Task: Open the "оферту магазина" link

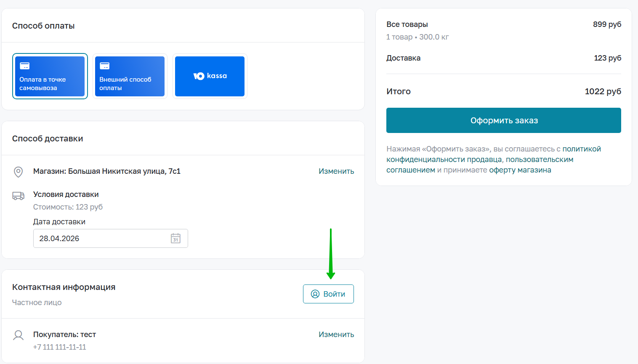Action: [520, 170]
